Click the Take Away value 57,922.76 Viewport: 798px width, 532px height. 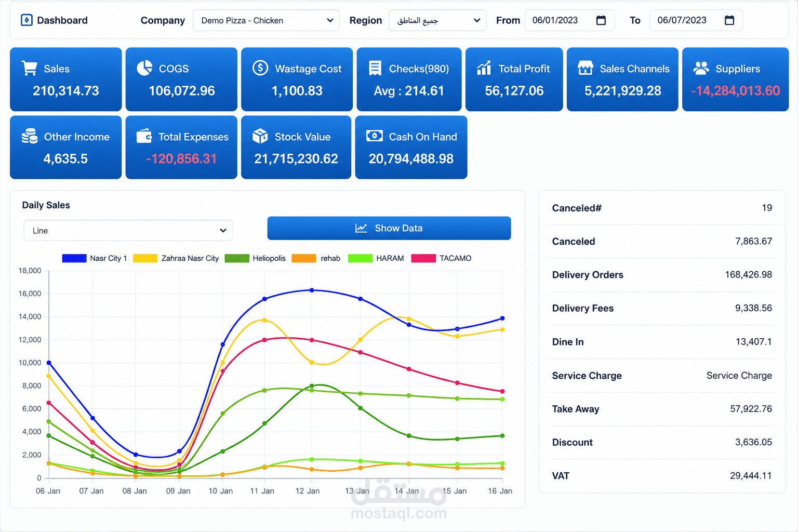(751, 409)
